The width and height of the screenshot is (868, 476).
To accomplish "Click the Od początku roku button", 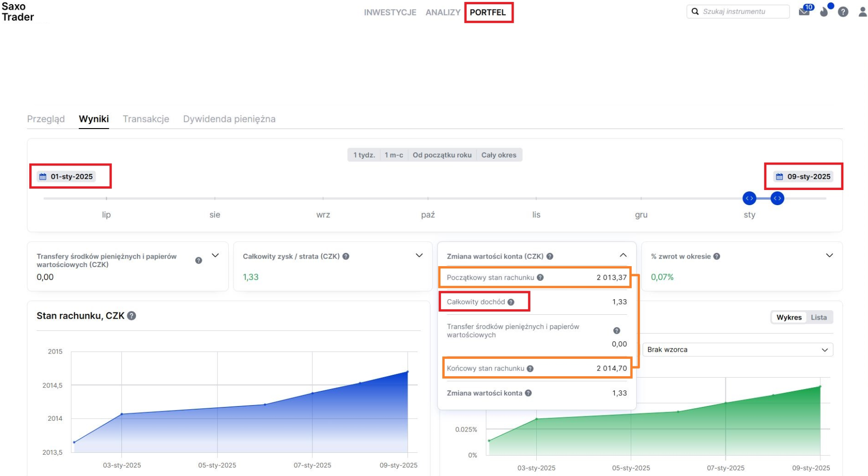I will [x=442, y=155].
